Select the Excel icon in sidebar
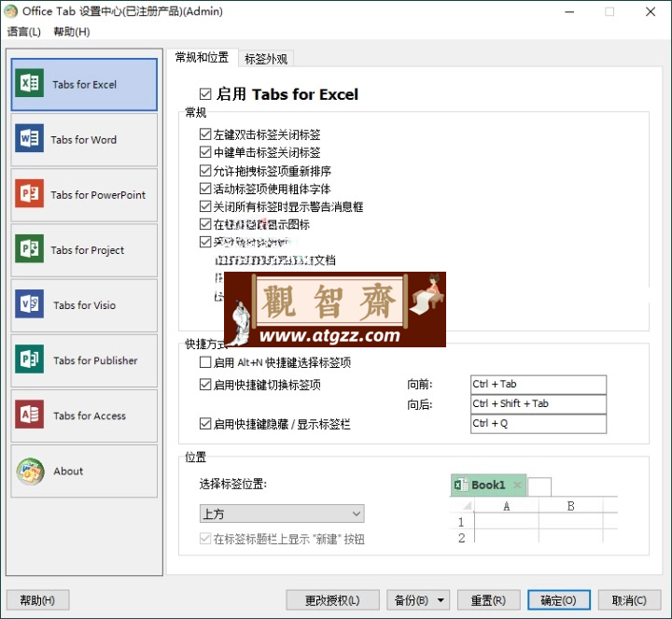 (x=29, y=83)
